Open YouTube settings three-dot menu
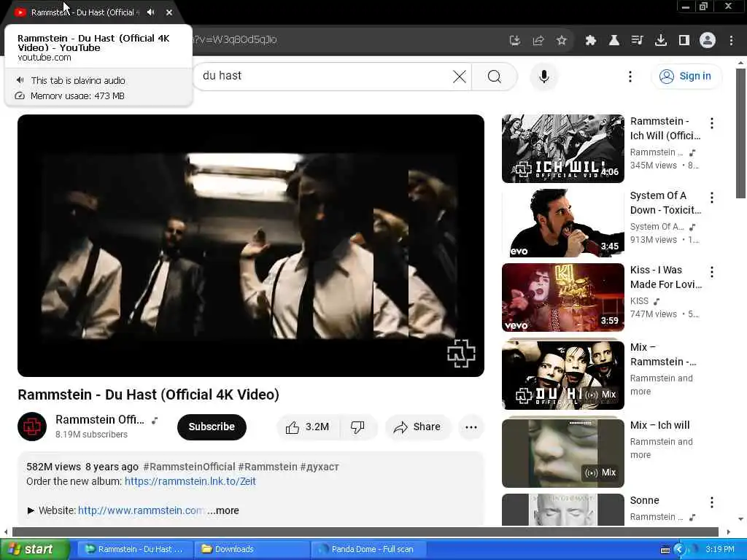Screen dimensions: 747x560 tap(630, 76)
